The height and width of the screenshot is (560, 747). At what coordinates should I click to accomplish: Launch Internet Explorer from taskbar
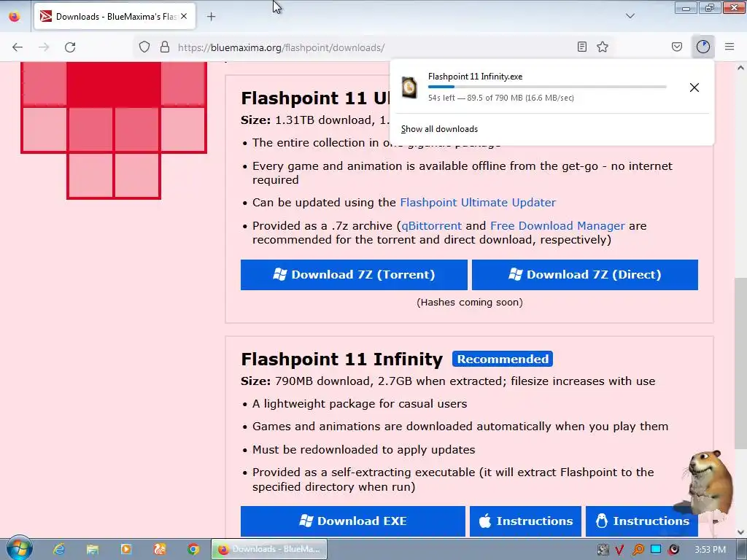point(58,549)
